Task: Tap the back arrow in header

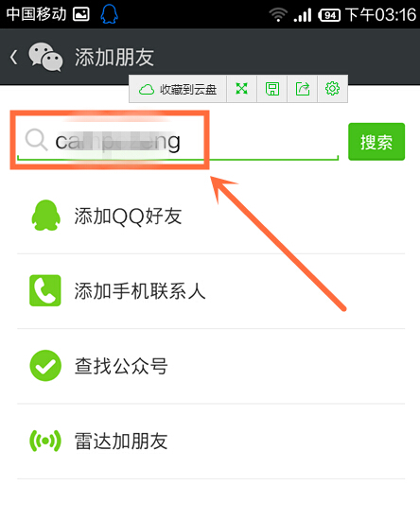Action: pos(13,57)
